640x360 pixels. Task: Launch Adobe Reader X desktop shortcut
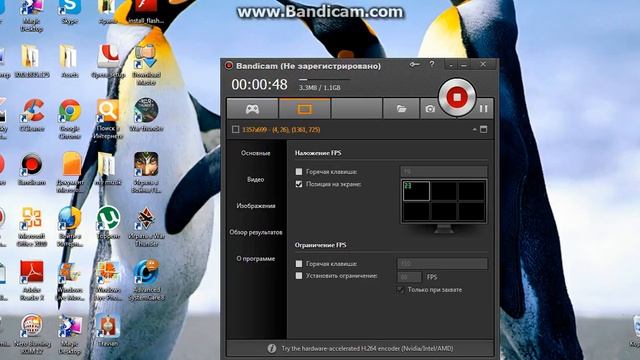click(x=32, y=280)
